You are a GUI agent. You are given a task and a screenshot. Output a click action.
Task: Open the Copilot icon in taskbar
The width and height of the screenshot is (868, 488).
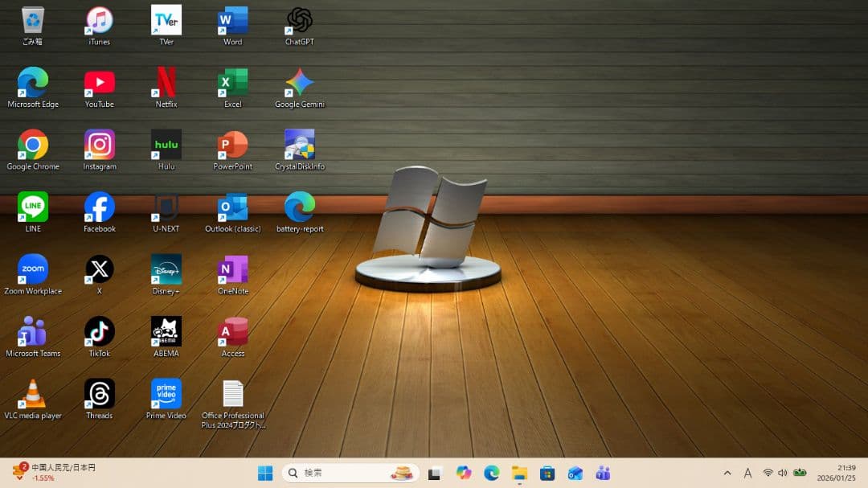pos(463,473)
